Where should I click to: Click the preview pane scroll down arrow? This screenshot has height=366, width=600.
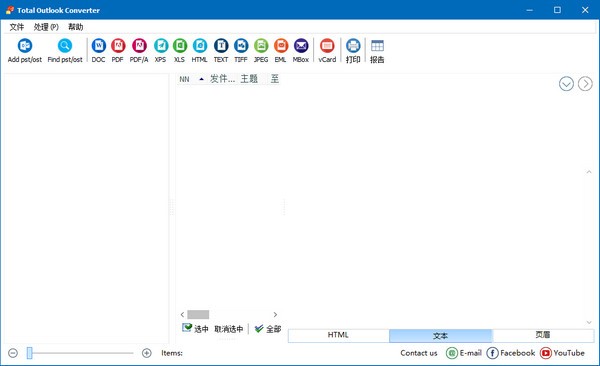(x=589, y=322)
